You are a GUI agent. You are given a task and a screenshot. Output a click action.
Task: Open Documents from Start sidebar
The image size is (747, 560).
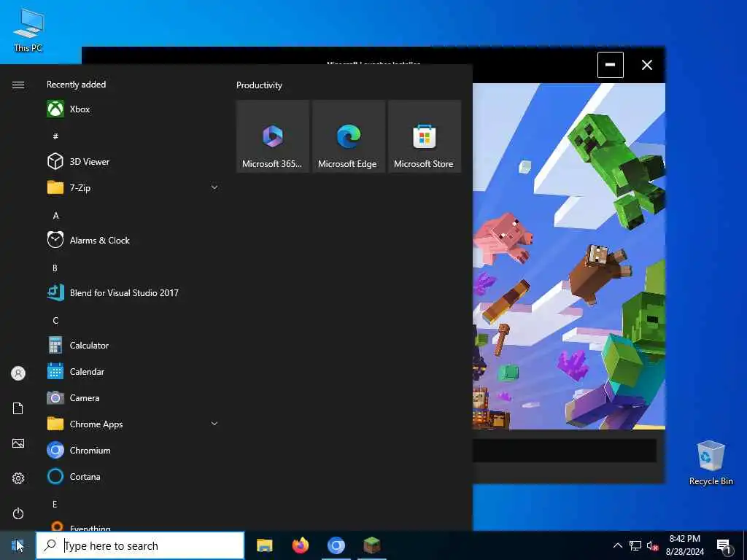coord(18,408)
